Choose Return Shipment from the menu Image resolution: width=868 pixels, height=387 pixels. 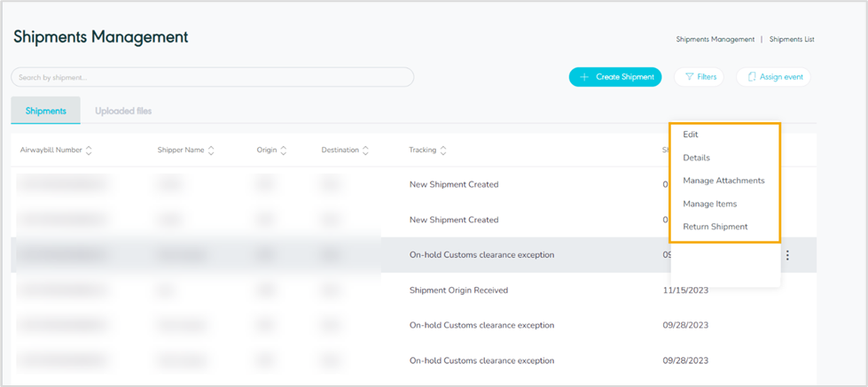tap(715, 227)
